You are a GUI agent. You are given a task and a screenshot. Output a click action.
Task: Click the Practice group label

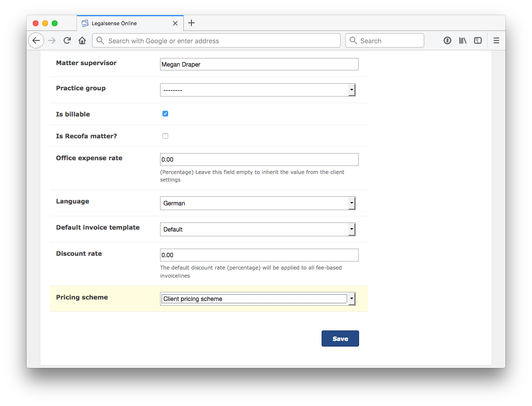pos(81,88)
